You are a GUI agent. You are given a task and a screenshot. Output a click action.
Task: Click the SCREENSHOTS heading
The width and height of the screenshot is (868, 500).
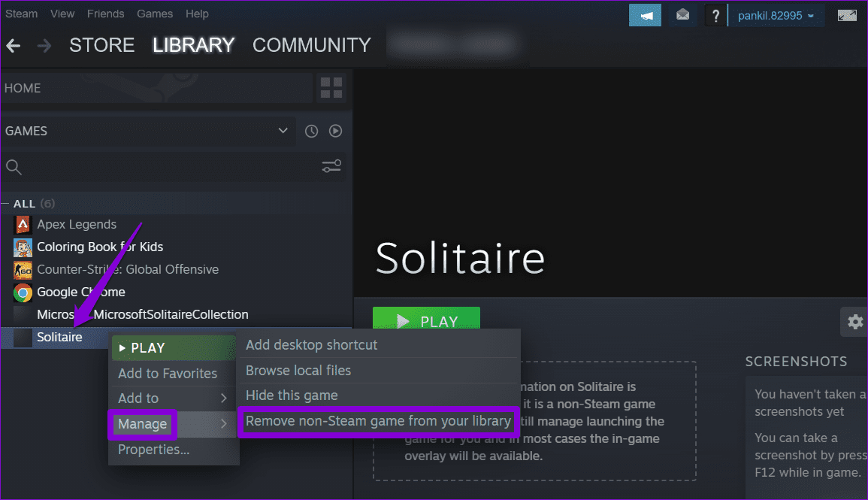pos(796,362)
